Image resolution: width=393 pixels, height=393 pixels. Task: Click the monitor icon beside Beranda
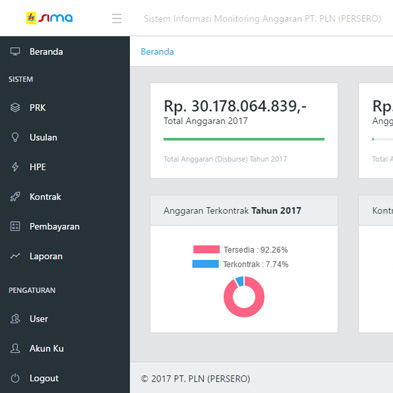[x=15, y=52]
